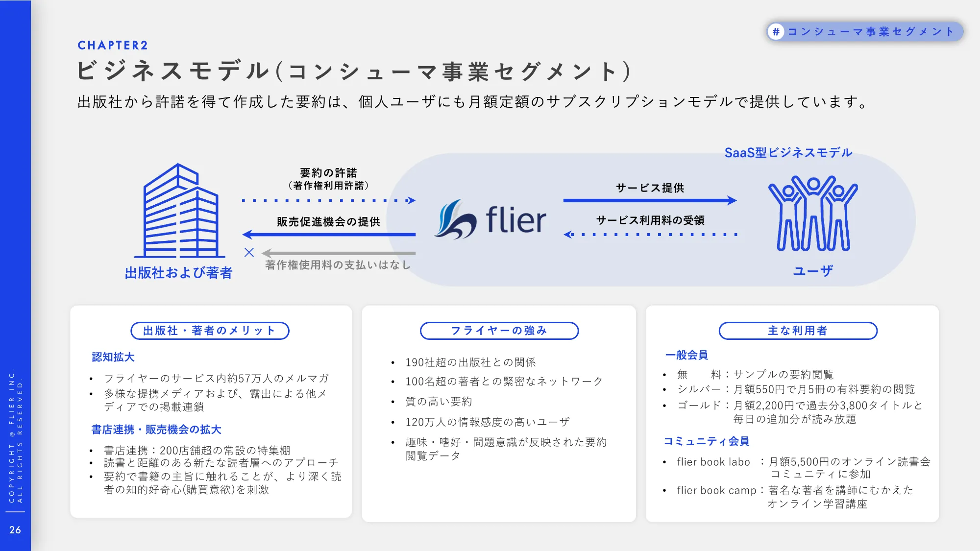Click the 一般会員 subheading
The height and width of the screenshot is (551, 980).
[686, 355]
